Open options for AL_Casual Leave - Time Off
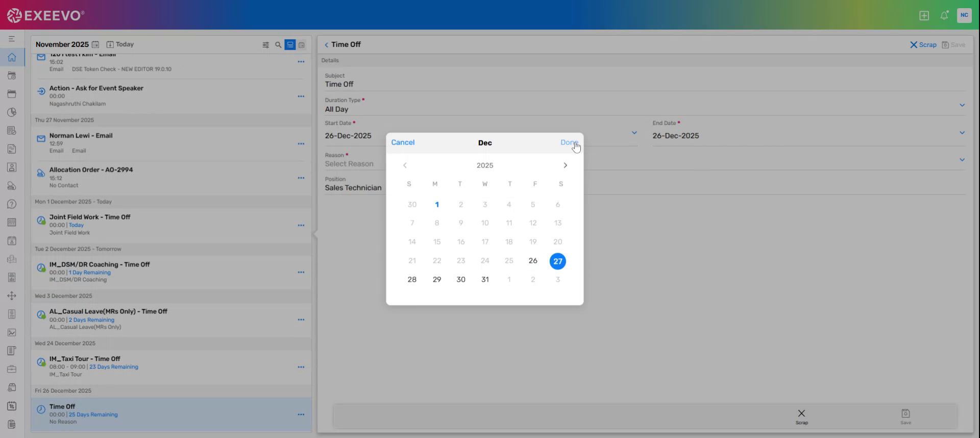The width and height of the screenshot is (980, 438). coord(301,320)
